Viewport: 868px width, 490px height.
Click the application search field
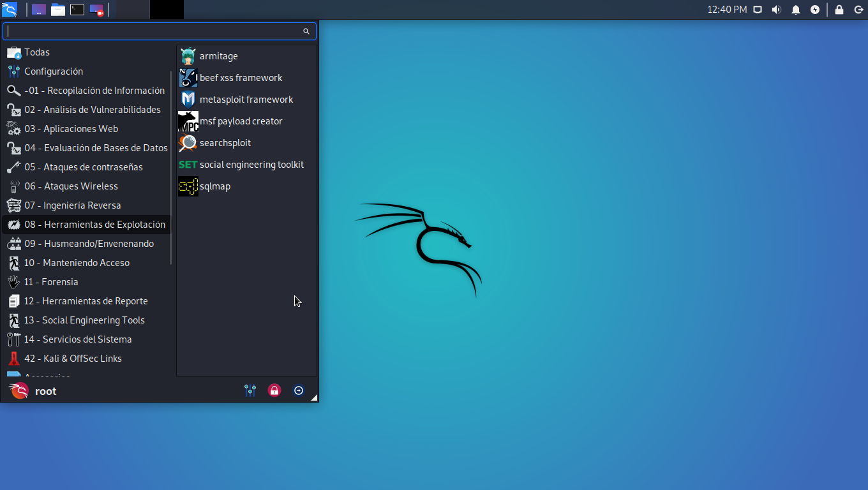[x=160, y=31]
